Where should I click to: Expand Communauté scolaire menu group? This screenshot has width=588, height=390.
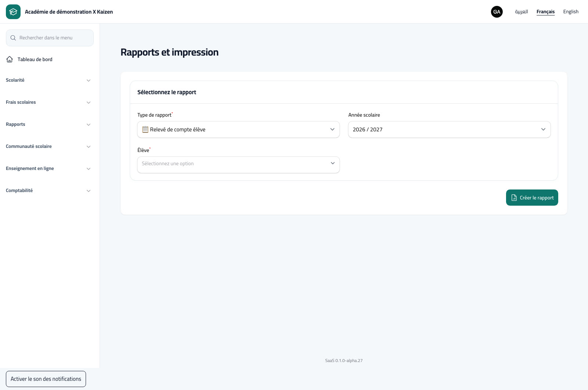pyautogui.click(x=49, y=146)
